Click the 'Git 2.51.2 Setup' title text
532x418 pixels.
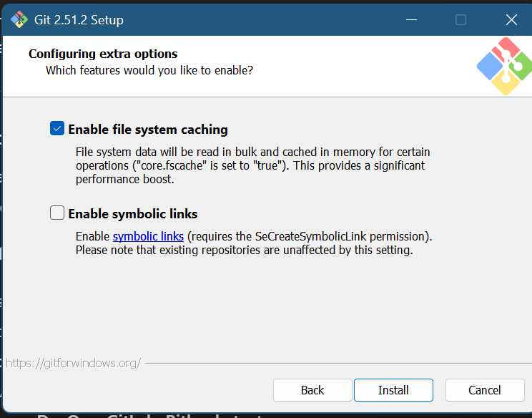pyautogui.click(x=79, y=20)
